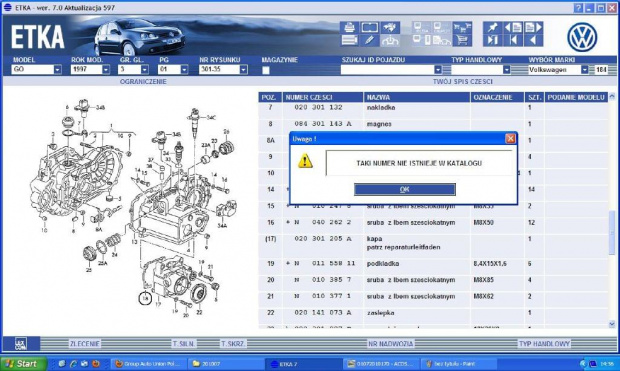Click the pushpin icon
The width and height of the screenshot is (620, 371).
(x=492, y=28)
